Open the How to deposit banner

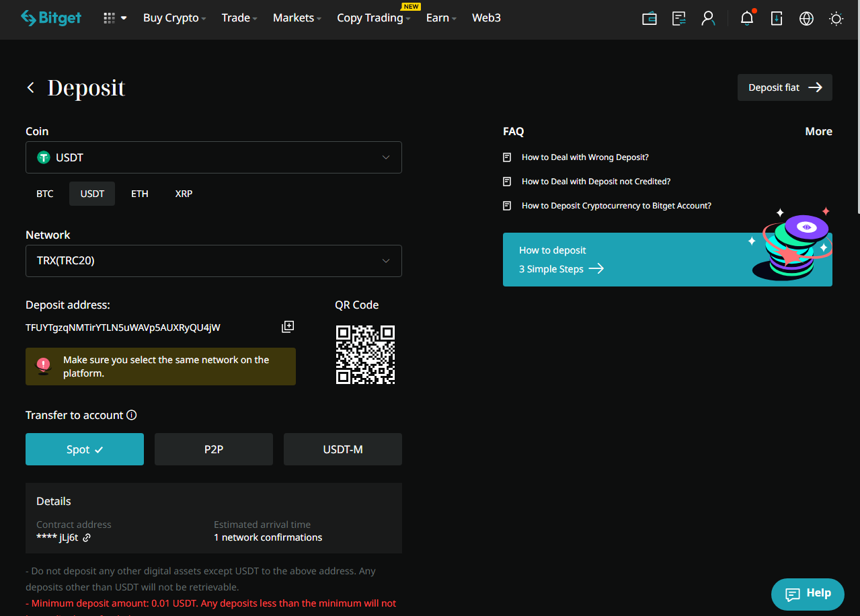pos(668,260)
